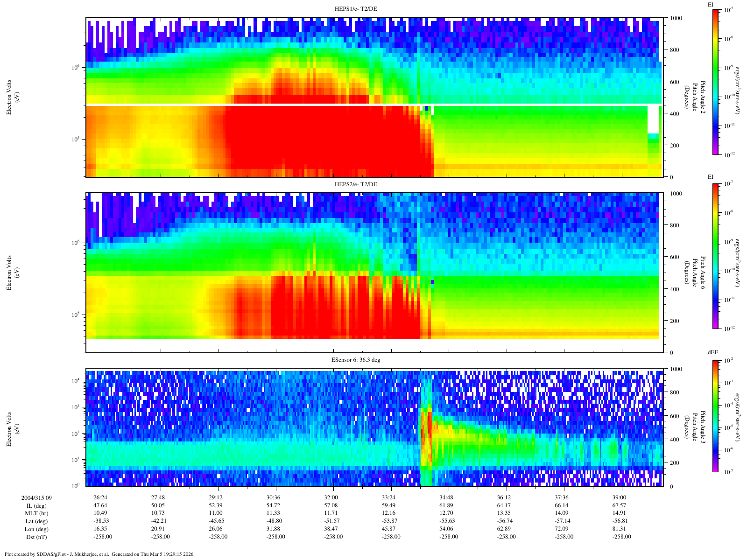The image size is (747, 560).
Task: Click the MLT (hr) row label
Action: coord(36,513)
